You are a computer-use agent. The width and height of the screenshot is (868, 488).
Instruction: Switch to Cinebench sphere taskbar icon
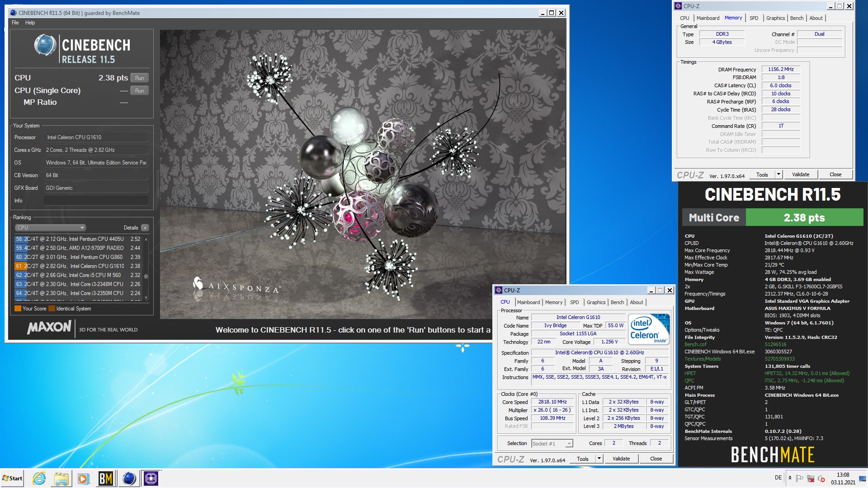(x=129, y=478)
